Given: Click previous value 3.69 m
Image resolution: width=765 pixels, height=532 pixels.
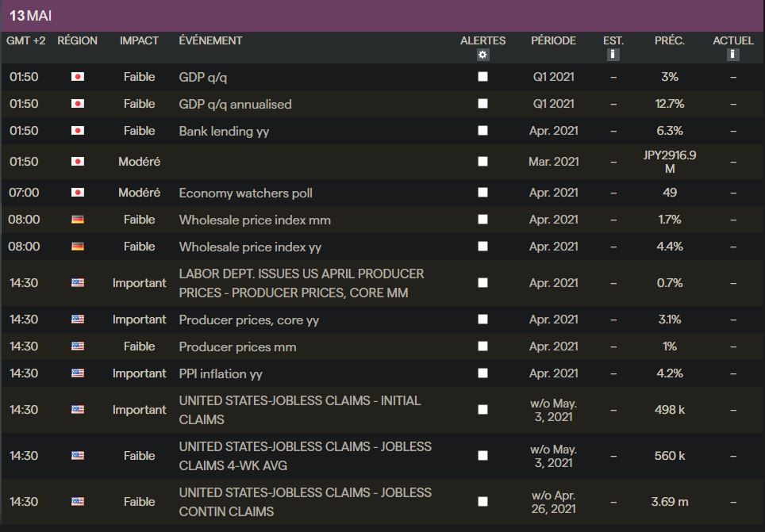Looking at the screenshot, I should click(x=670, y=501).
